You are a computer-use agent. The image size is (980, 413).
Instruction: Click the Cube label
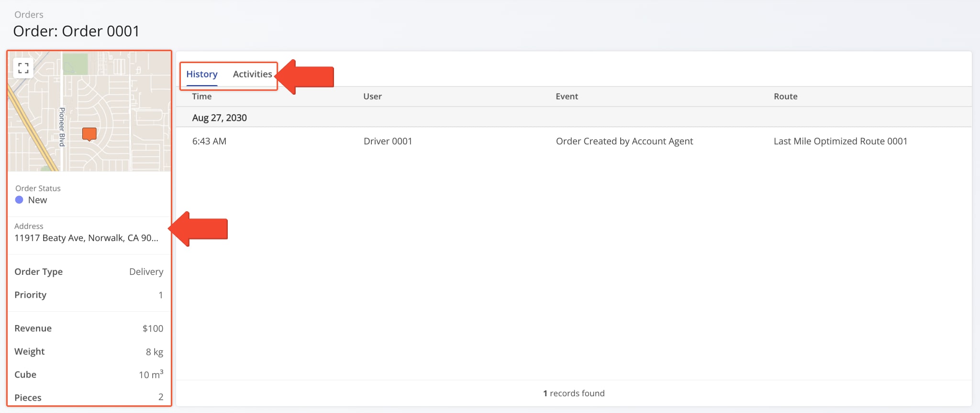pos(25,375)
